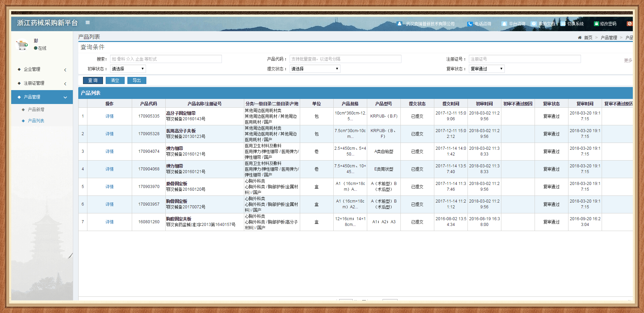Click the 平台咨询 chat icon

pos(504,24)
